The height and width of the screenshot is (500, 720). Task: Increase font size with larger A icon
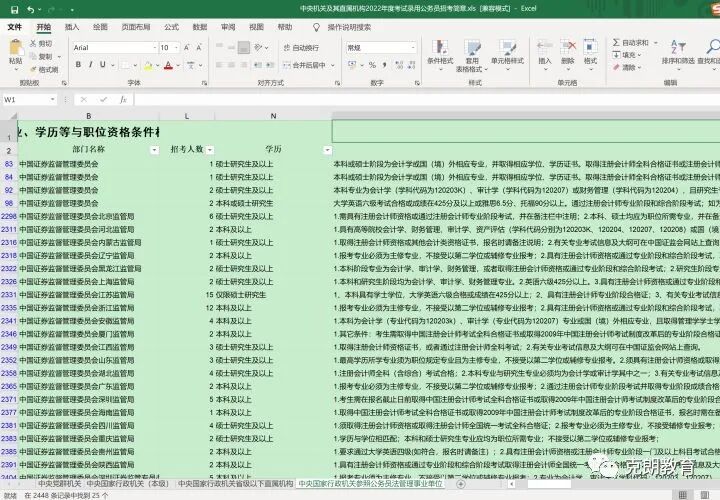[x=187, y=48]
